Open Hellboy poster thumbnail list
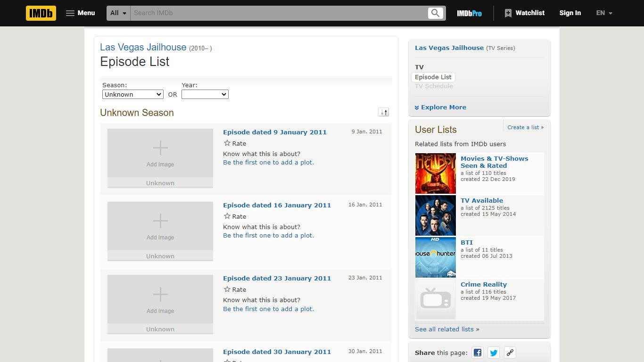The height and width of the screenshot is (362, 644). tap(436, 173)
